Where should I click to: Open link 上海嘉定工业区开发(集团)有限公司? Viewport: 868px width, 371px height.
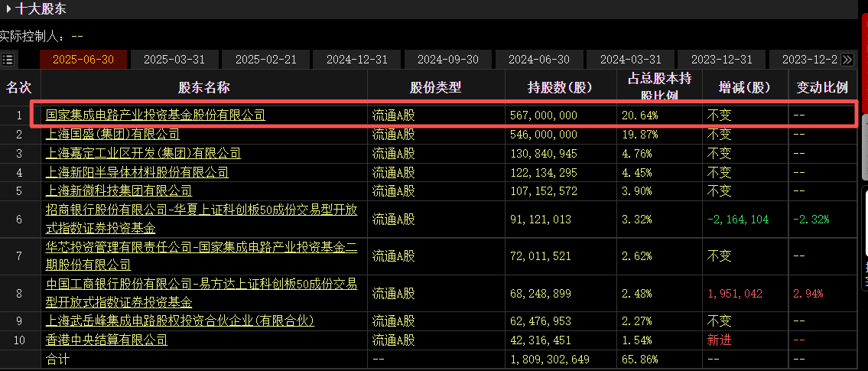[x=143, y=154]
